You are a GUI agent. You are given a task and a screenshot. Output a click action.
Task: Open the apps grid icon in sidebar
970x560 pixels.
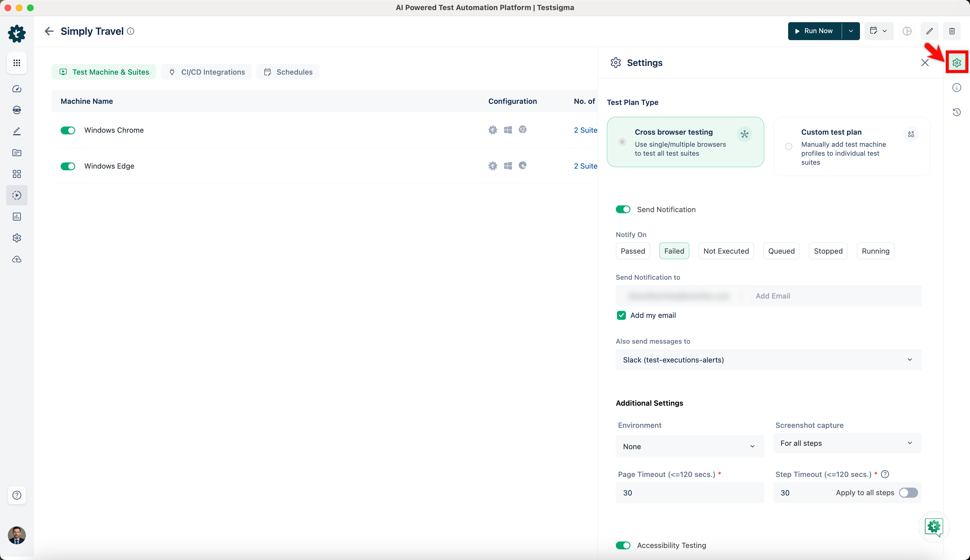pos(17,63)
